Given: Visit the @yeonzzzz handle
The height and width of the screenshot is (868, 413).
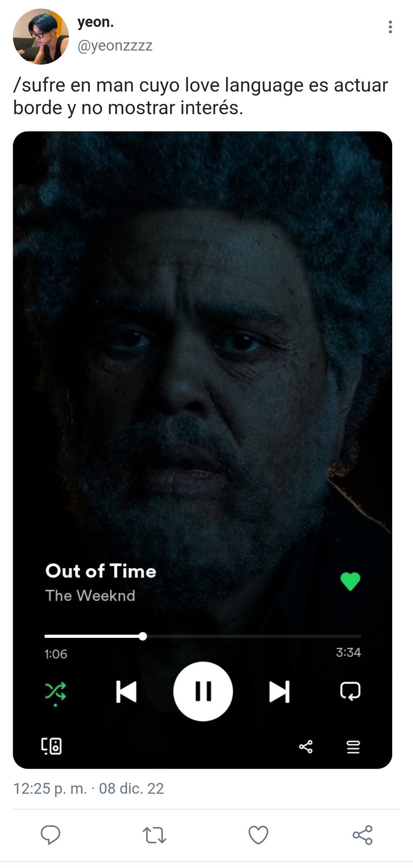Looking at the screenshot, I should [115, 46].
